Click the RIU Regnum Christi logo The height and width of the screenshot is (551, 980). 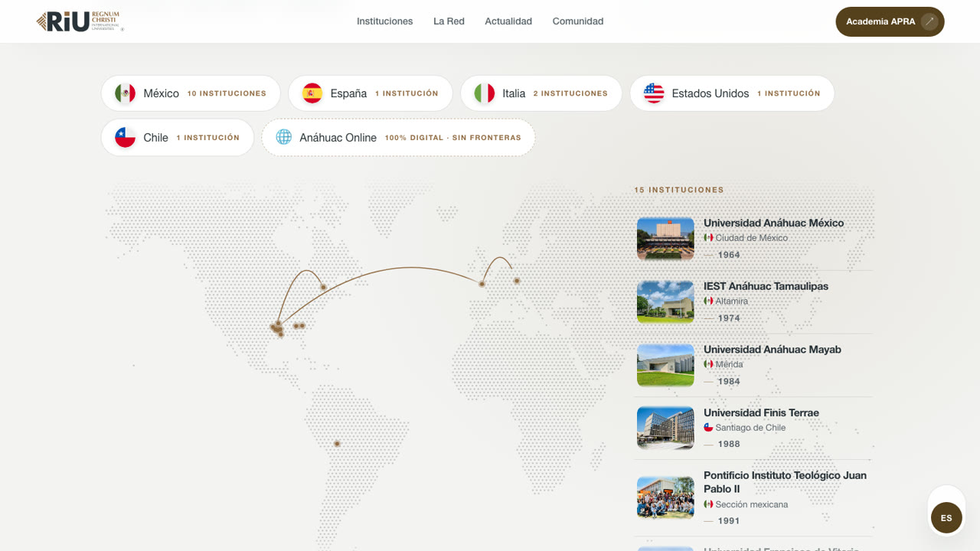pos(80,21)
